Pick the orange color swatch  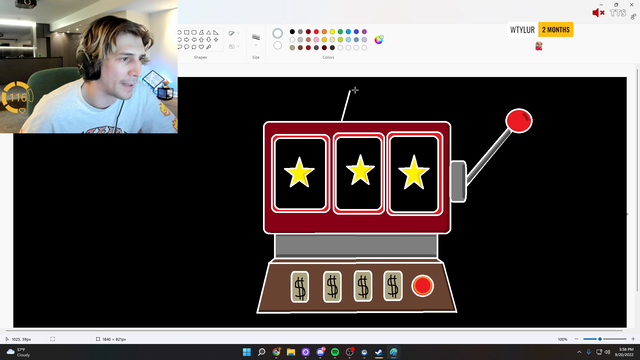[x=324, y=31]
